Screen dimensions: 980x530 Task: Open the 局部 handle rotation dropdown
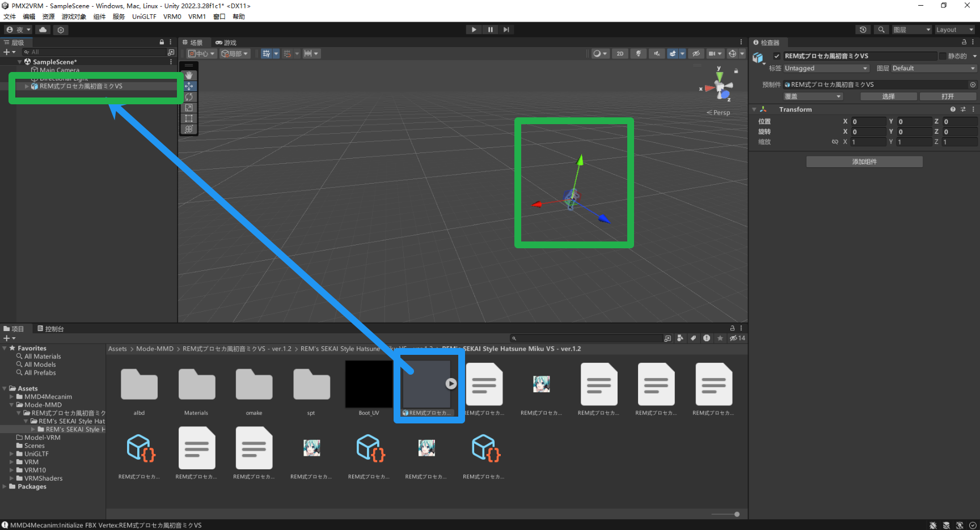coord(235,53)
